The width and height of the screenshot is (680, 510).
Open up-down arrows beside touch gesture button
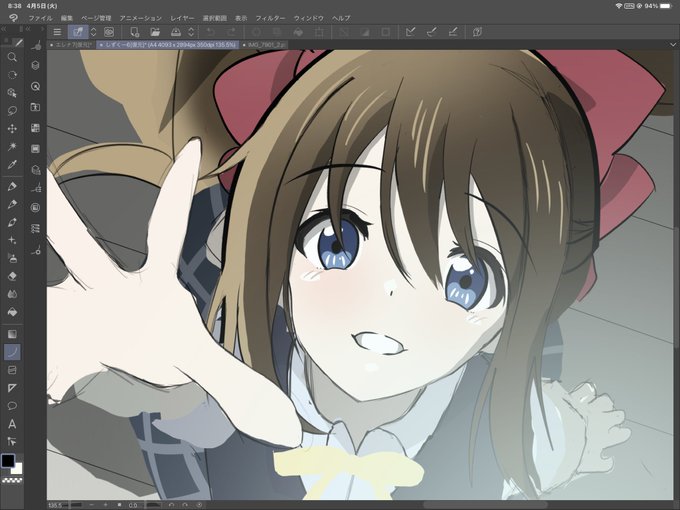pyautogui.click(x=93, y=32)
